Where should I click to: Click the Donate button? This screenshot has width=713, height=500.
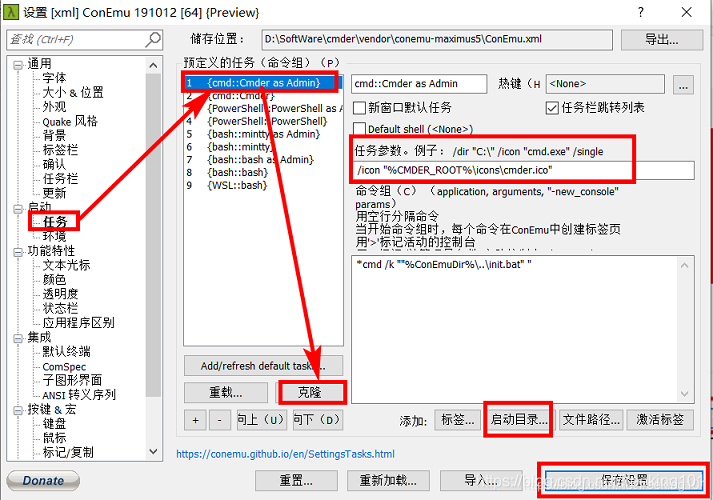point(43,480)
